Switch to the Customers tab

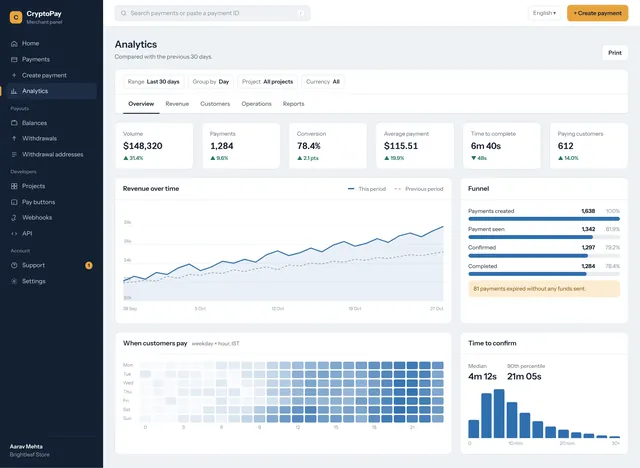(215, 104)
